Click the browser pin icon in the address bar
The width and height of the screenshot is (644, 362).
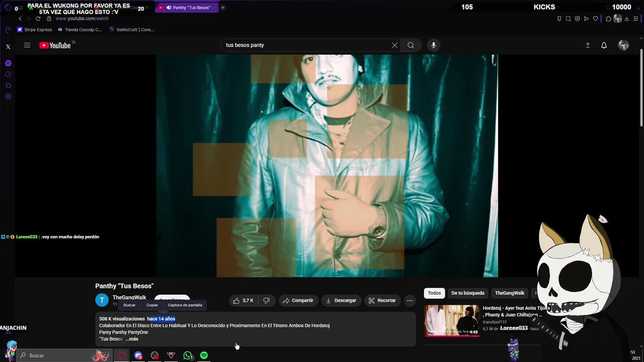click(x=559, y=19)
